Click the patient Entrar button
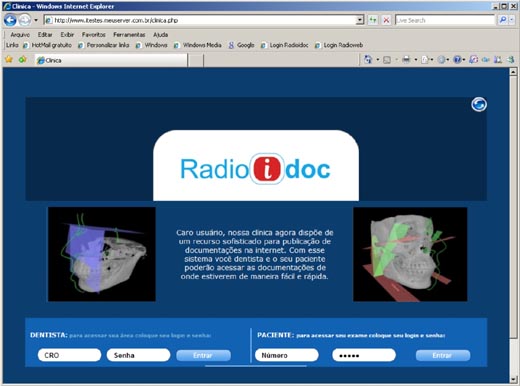Viewport: 520px width, 386px height. 443,355
